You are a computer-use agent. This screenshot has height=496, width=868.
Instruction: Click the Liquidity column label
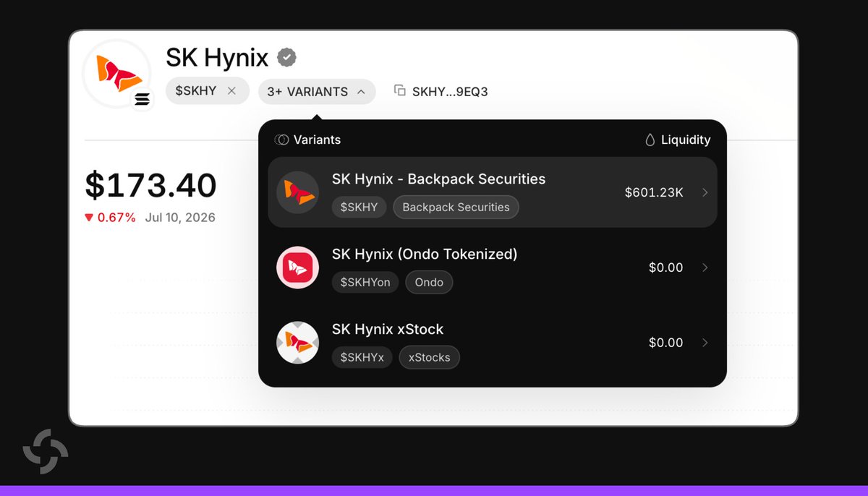[x=686, y=140]
